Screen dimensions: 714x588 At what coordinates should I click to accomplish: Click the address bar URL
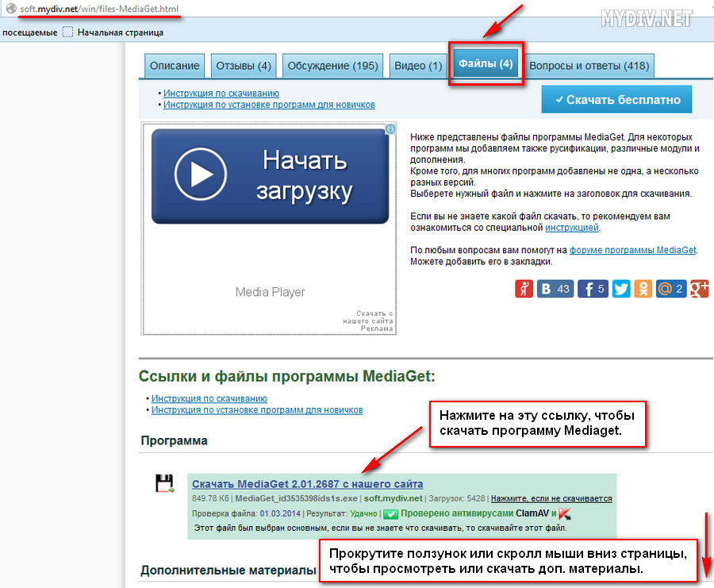pyautogui.click(x=99, y=9)
